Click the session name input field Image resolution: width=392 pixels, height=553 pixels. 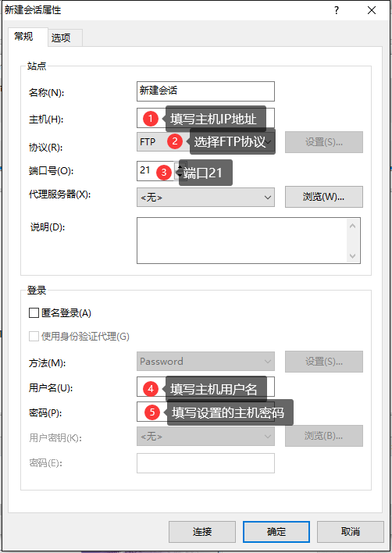coord(205,91)
